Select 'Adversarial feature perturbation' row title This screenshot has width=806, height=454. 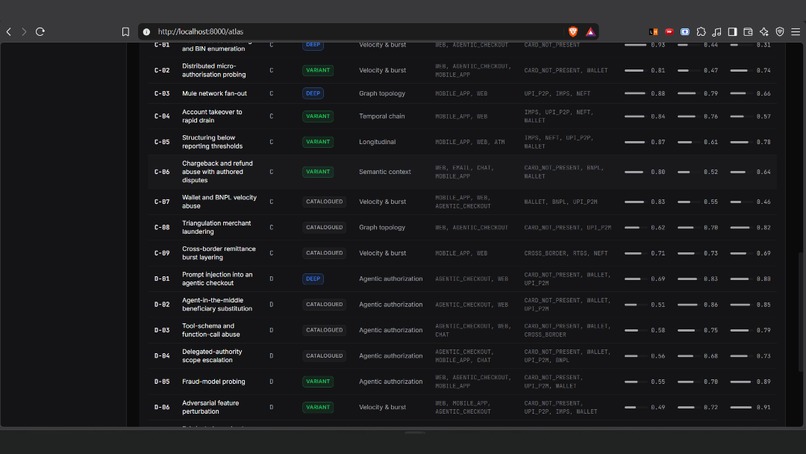210,407
